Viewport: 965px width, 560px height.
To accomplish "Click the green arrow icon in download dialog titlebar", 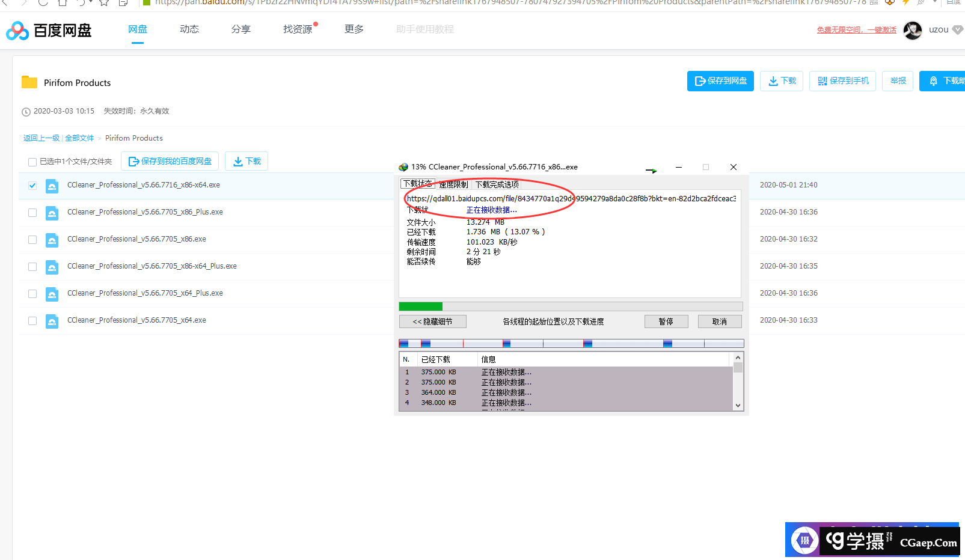I will pyautogui.click(x=651, y=170).
